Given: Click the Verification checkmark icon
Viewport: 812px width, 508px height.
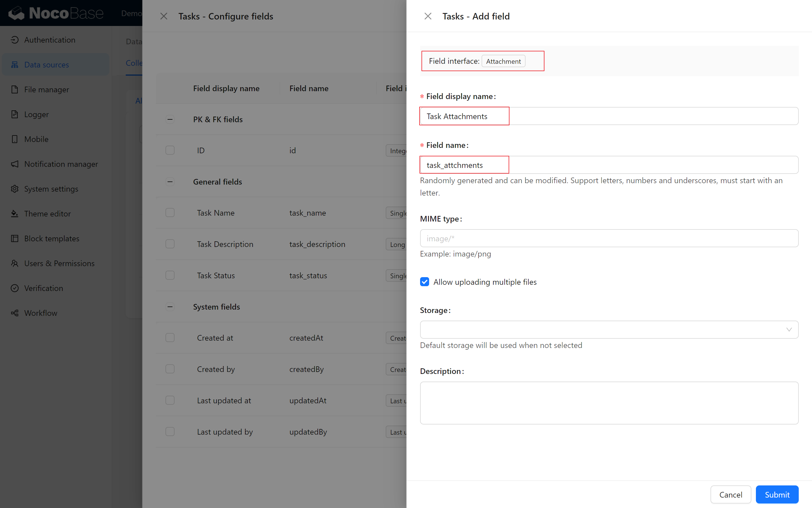Looking at the screenshot, I should coord(14,288).
